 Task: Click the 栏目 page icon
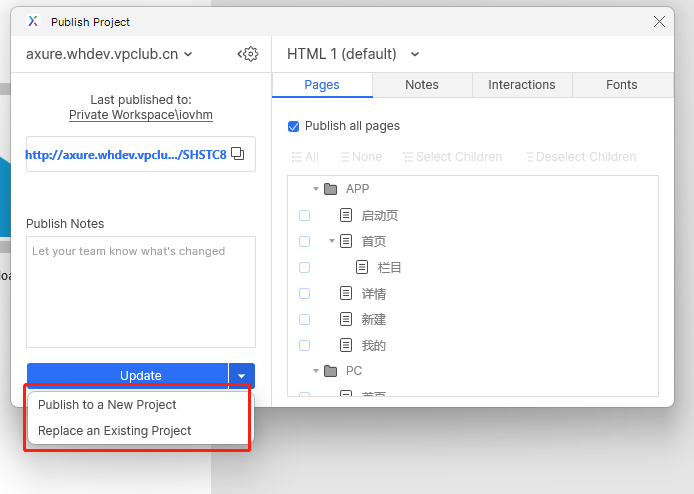pyautogui.click(x=362, y=267)
